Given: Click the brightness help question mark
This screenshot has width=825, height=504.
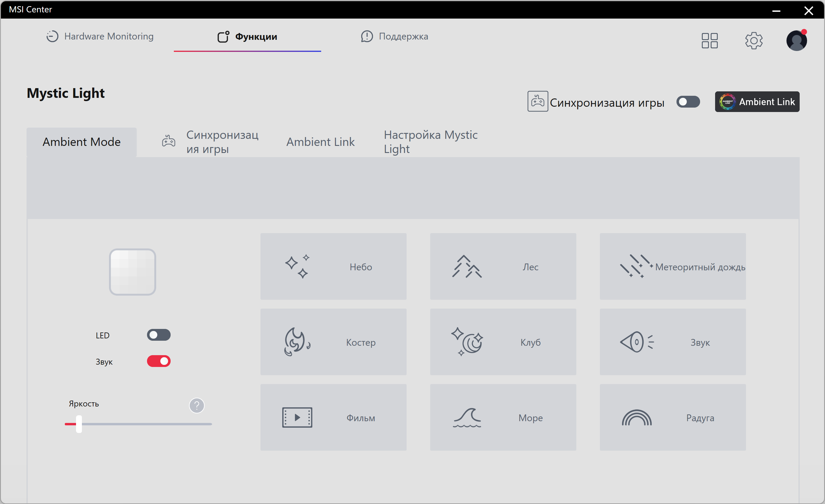Looking at the screenshot, I should [x=197, y=405].
